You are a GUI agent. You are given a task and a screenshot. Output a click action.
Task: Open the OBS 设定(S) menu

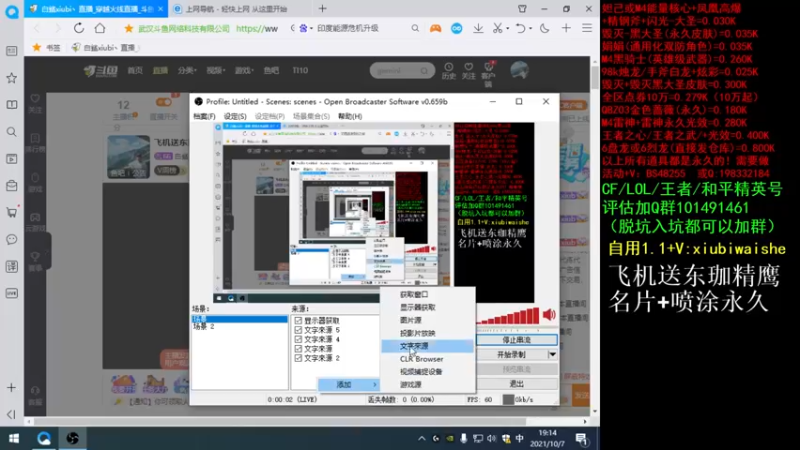(x=235, y=116)
